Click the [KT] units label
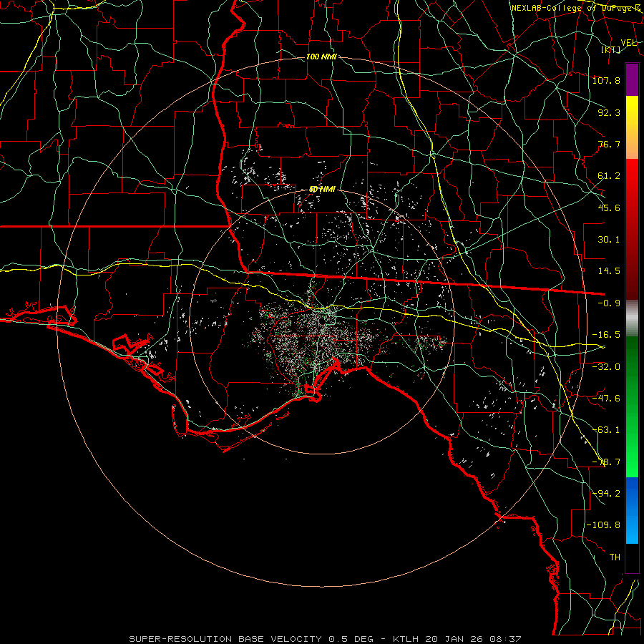 tap(611, 49)
